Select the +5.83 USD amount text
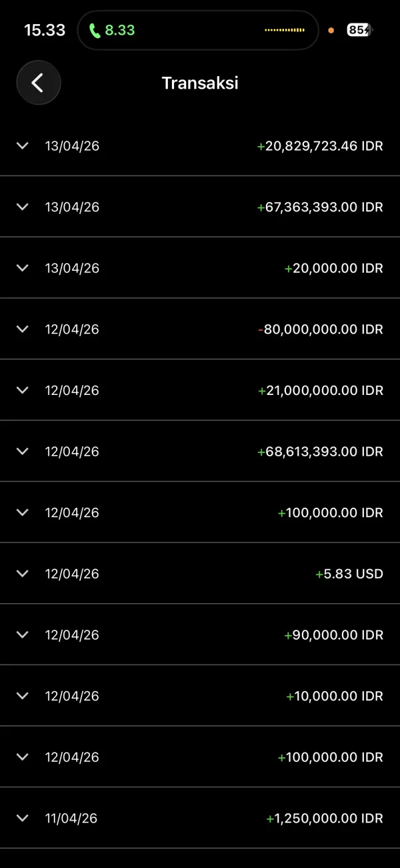This screenshot has width=400, height=868. pyautogui.click(x=349, y=574)
